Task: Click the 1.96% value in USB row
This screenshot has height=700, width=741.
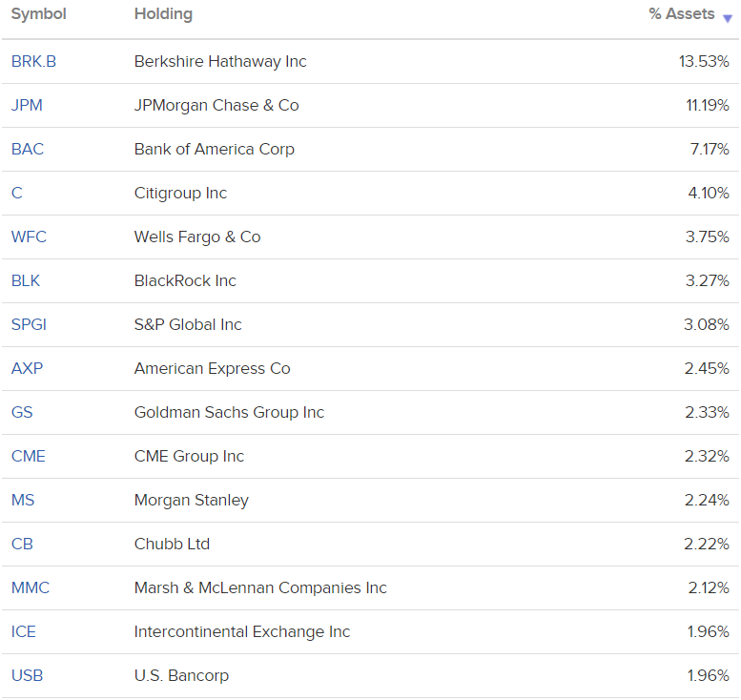Action: click(x=709, y=675)
